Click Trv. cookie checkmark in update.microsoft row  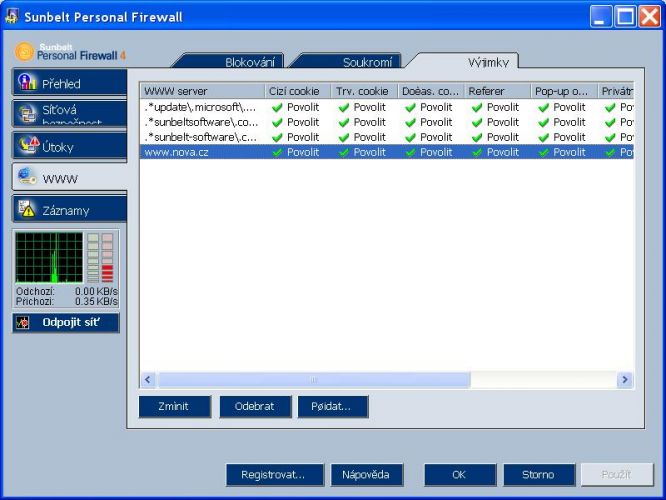(x=344, y=107)
